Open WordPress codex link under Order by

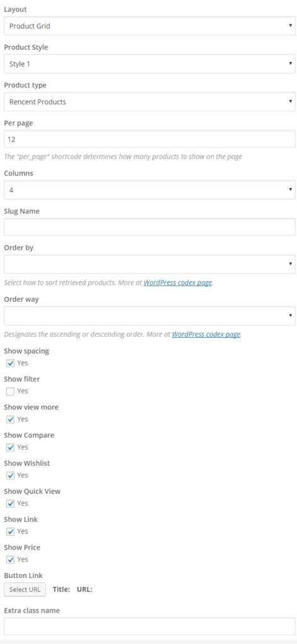click(178, 283)
